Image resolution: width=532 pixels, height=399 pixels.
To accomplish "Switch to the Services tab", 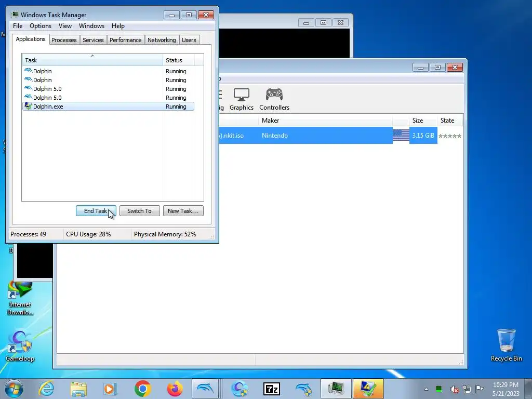I will [93, 40].
